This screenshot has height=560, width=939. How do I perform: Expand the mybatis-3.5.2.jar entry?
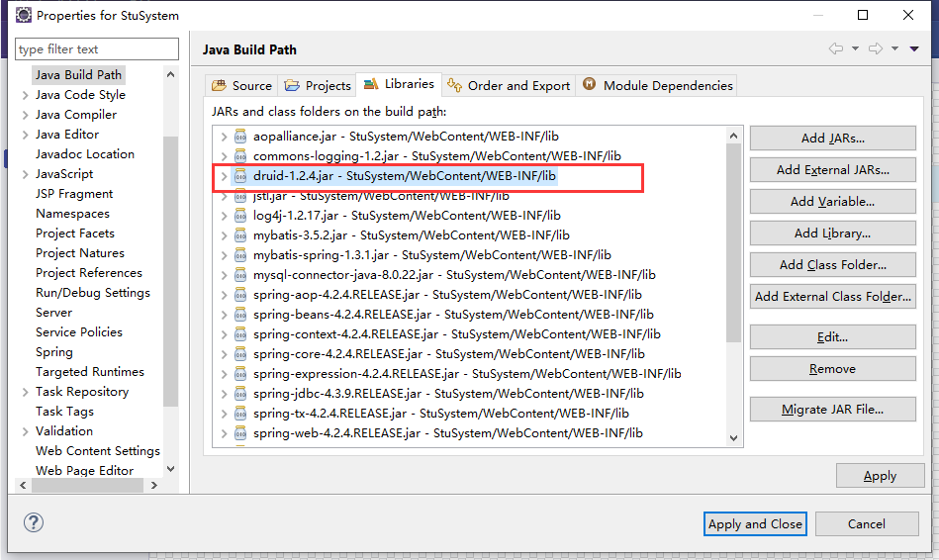pyautogui.click(x=224, y=235)
